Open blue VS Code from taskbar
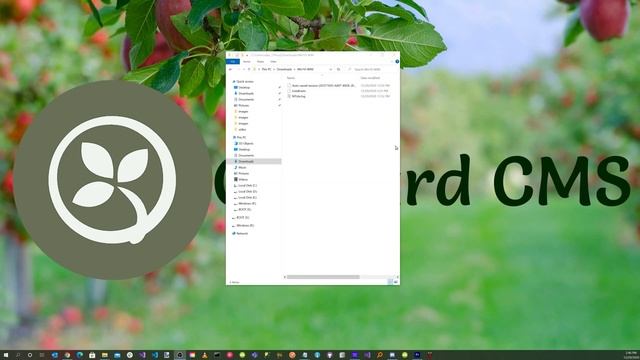The width and height of the screenshot is (640, 360). click(155, 355)
